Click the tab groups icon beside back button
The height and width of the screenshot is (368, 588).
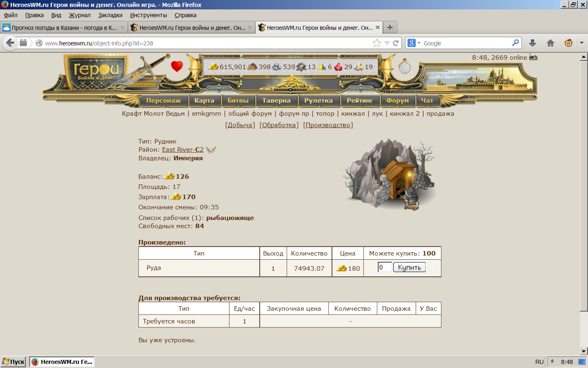pos(23,43)
